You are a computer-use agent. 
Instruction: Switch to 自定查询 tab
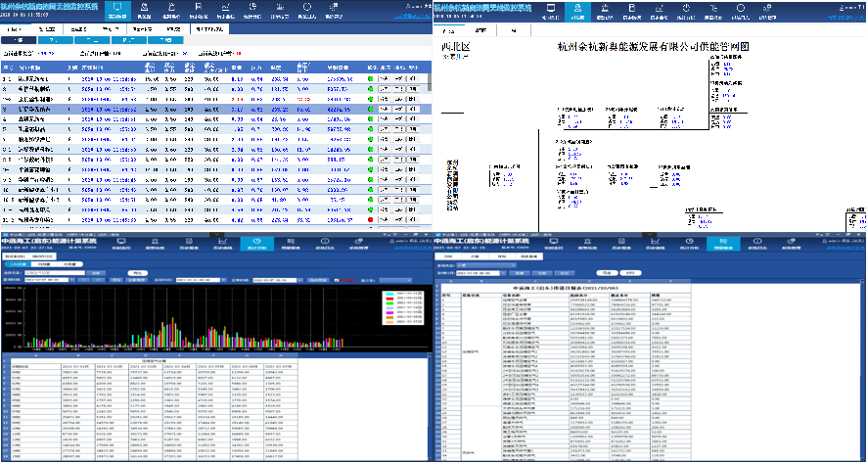[x=529, y=256]
